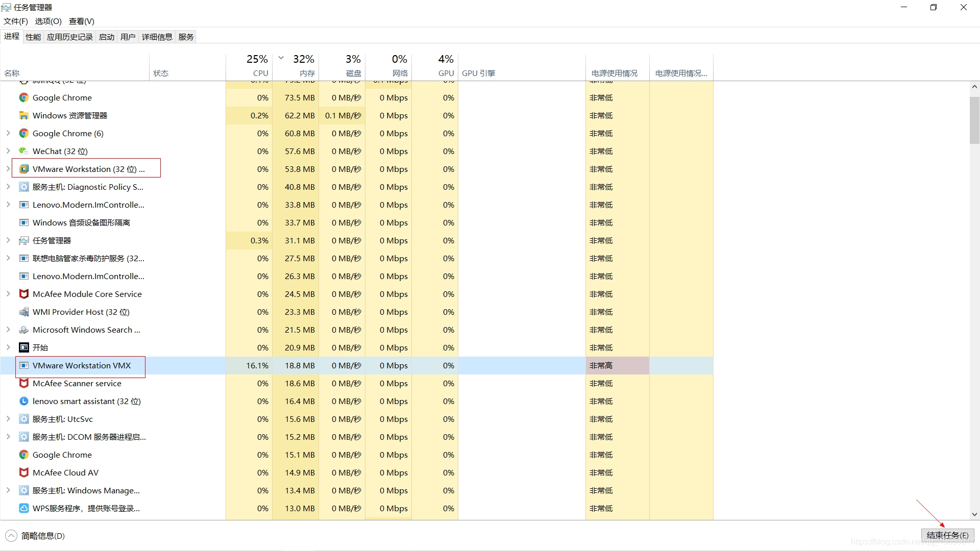980x551 pixels.
Task: Click the 联想电脑管家杀毒防护服务 icon
Action: coord(23,258)
